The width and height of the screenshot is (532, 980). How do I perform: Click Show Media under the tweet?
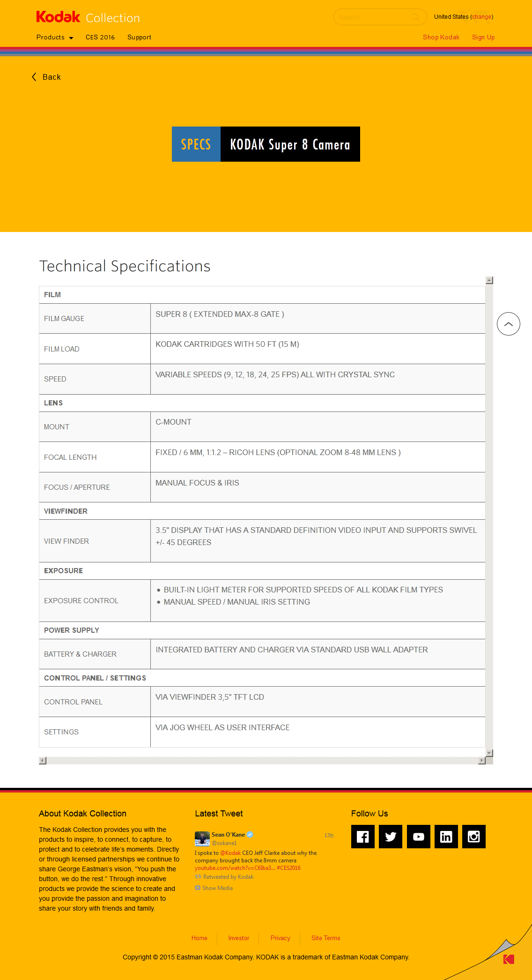tap(217, 888)
